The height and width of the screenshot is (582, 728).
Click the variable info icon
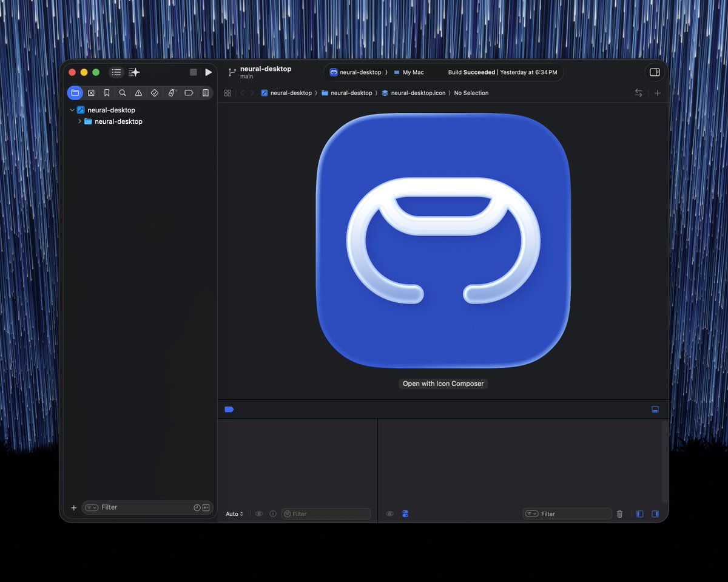(273, 514)
